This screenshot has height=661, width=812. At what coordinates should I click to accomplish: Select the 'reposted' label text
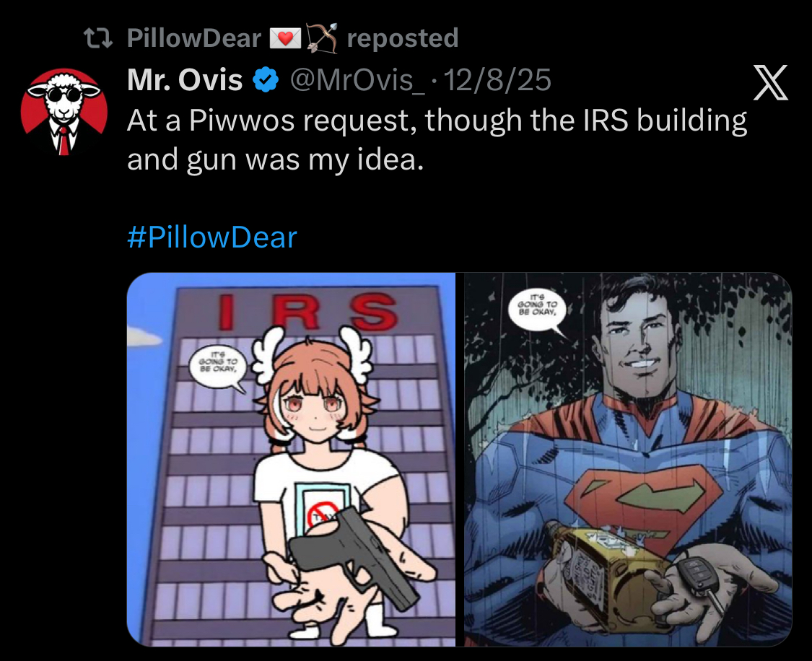click(x=402, y=38)
